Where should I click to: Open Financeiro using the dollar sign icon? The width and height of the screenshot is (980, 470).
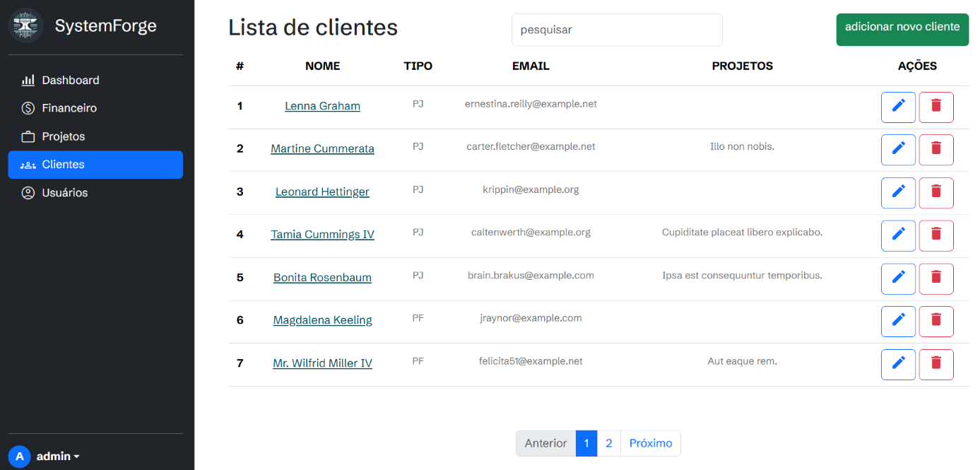28,108
